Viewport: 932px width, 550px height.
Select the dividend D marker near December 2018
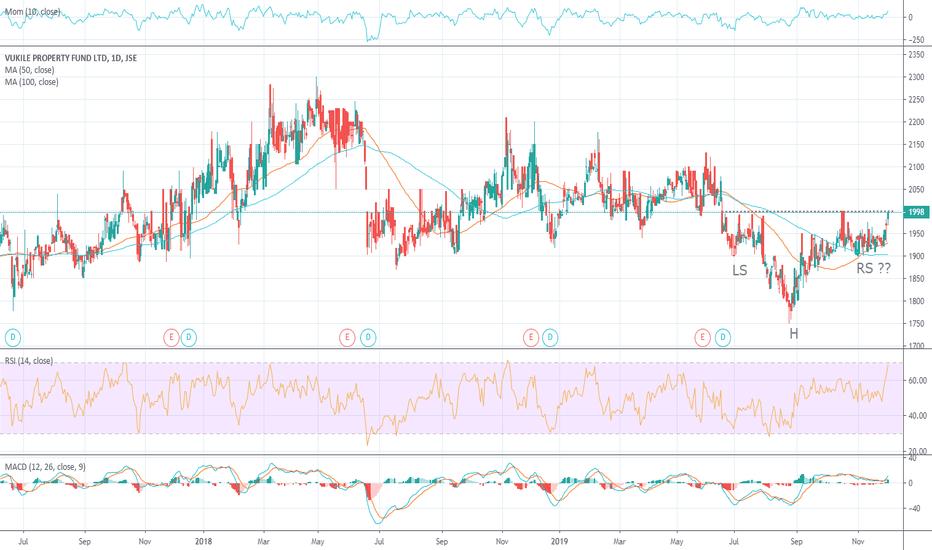pyautogui.click(x=550, y=338)
